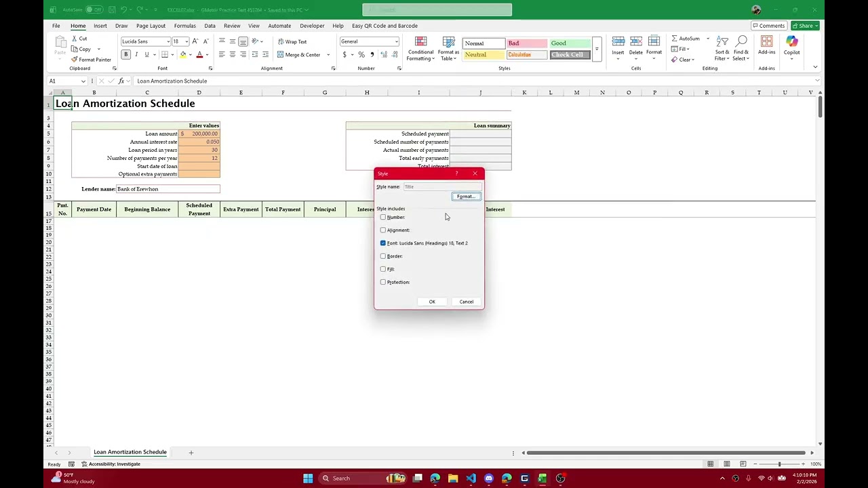Click the red font color A

(199, 54)
